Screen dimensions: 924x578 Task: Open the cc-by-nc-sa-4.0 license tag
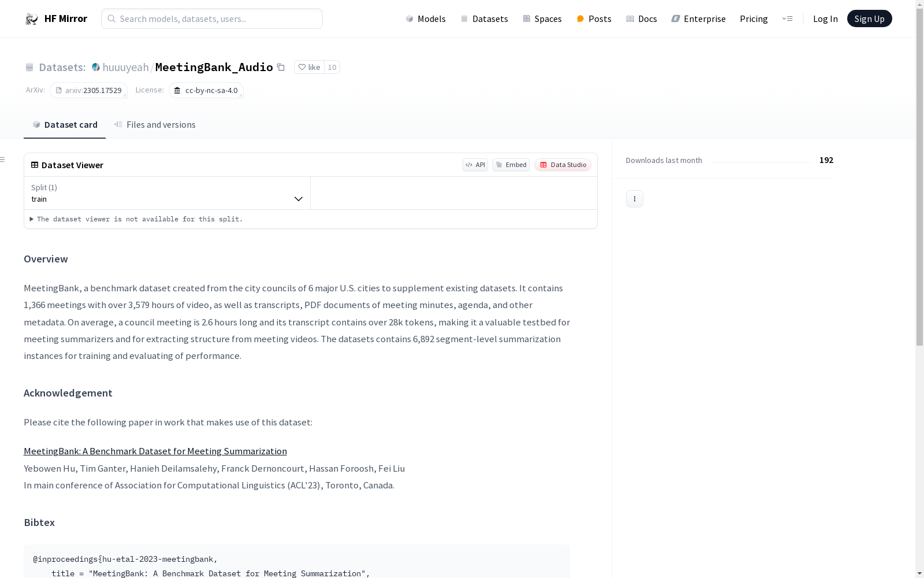[x=206, y=90]
